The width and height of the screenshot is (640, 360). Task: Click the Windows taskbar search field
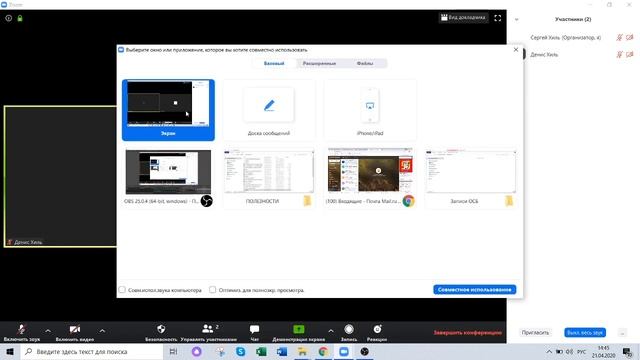[91, 351]
